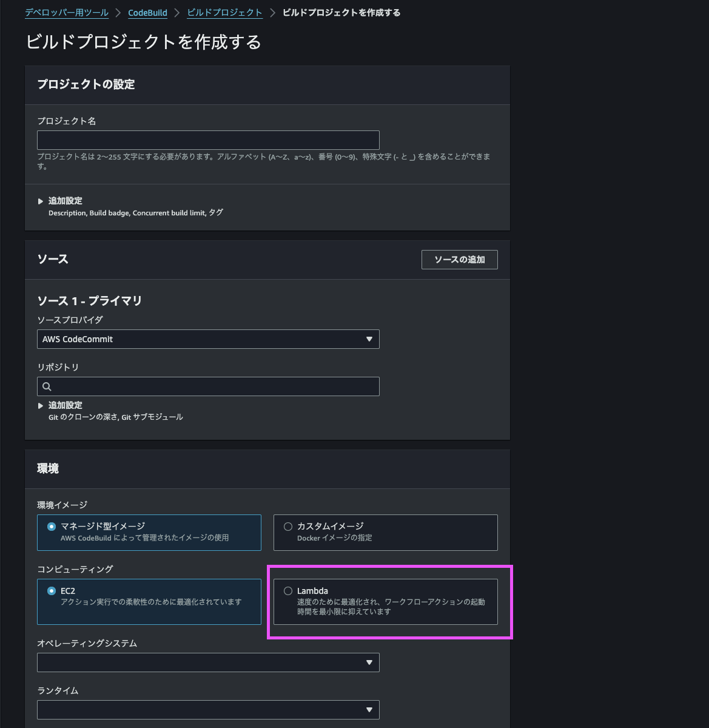Go to CodeBuild breadcrumb link

(147, 13)
